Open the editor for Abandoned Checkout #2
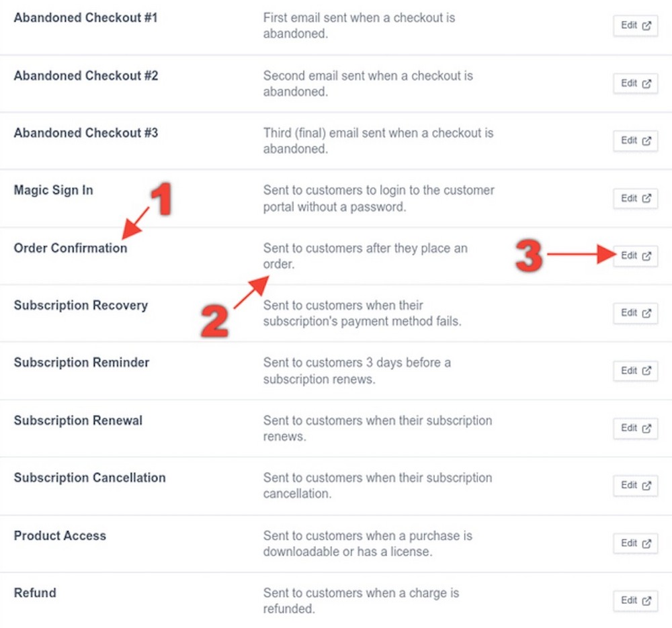The height and width of the screenshot is (628, 672). 634,83
